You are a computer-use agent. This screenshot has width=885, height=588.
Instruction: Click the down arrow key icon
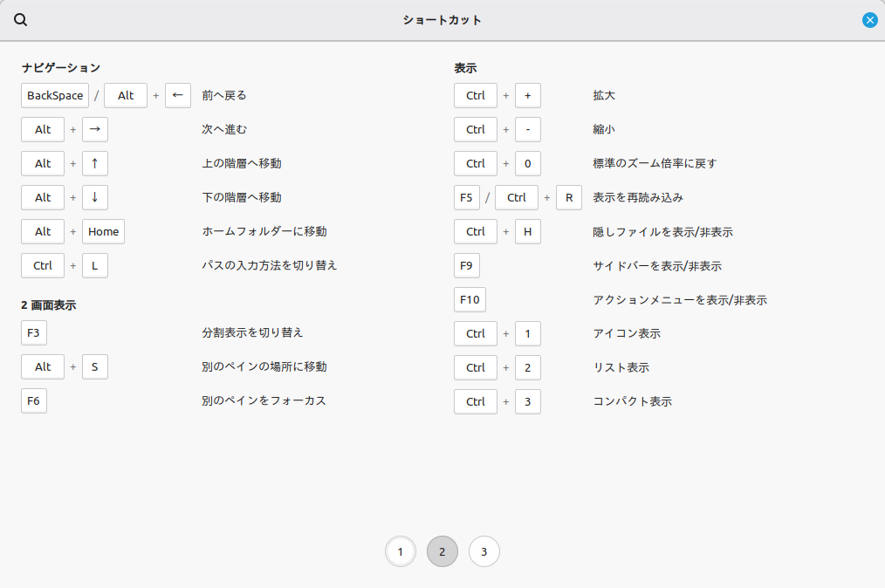95,197
